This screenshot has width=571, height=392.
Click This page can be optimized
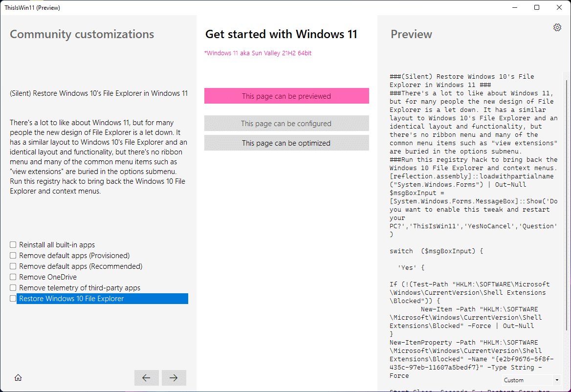[286, 142]
